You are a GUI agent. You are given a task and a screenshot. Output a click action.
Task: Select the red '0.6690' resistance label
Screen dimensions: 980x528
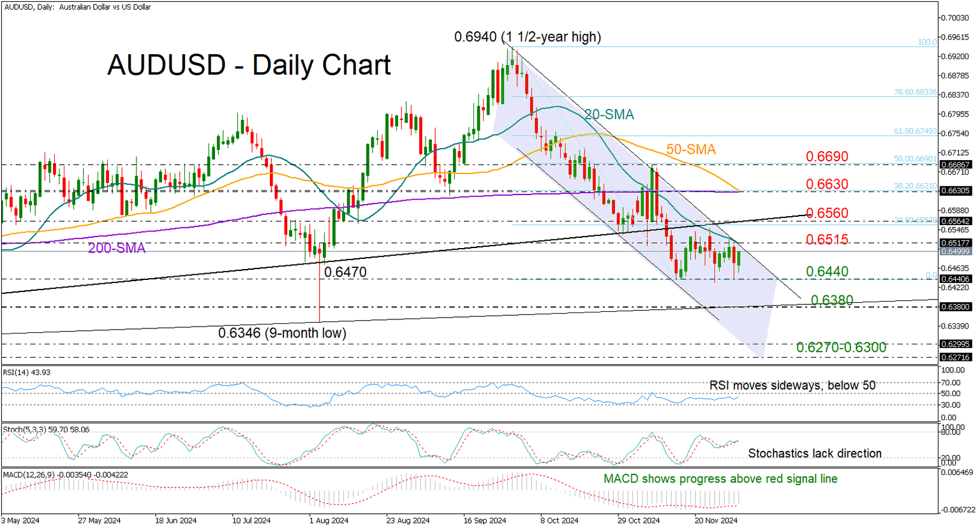(827, 157)
